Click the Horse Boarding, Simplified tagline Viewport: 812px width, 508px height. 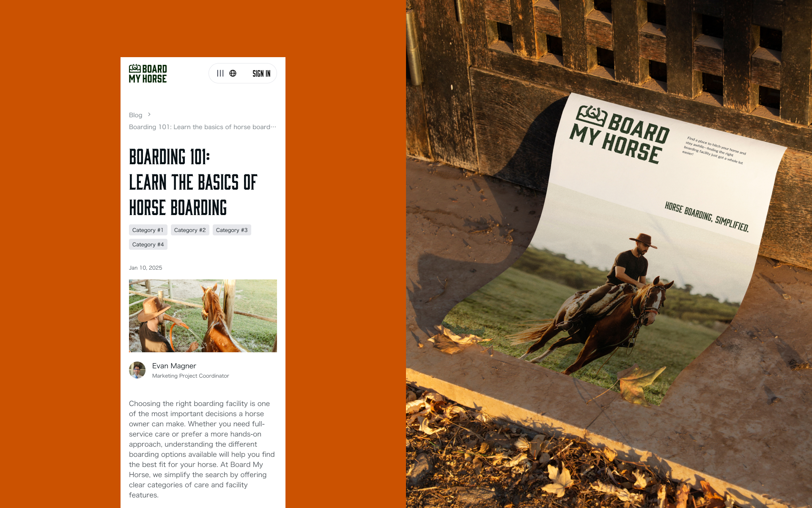(707, 217)
